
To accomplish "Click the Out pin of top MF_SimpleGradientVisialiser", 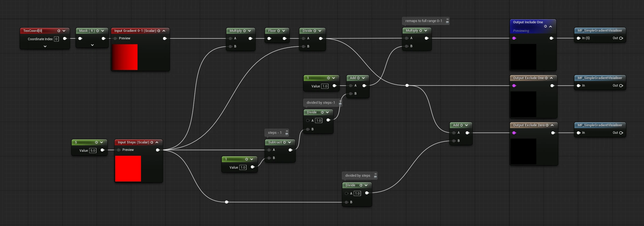I will pos(621,38).
